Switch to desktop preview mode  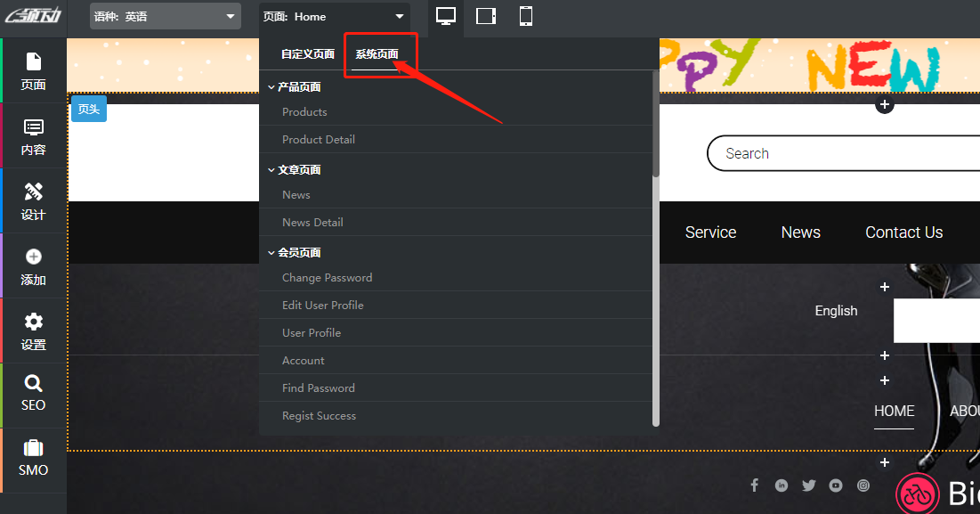coord(446,16)
